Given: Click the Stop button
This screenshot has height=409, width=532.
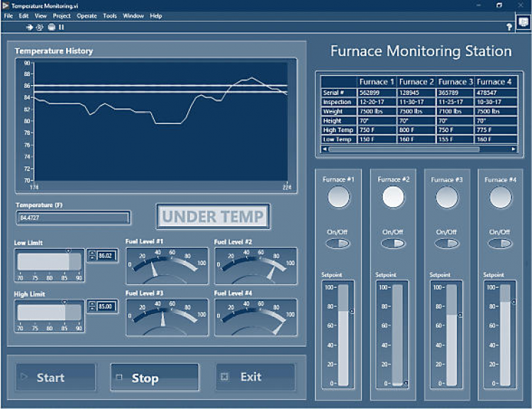Looking at the screenshot, I should point(155,378).
